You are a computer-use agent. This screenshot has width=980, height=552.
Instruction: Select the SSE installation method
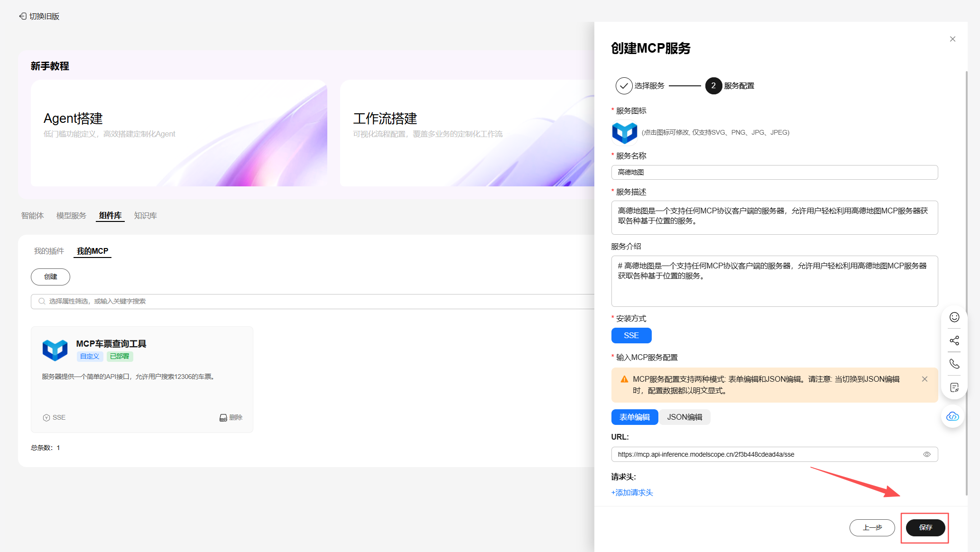[x=631, y=335]
